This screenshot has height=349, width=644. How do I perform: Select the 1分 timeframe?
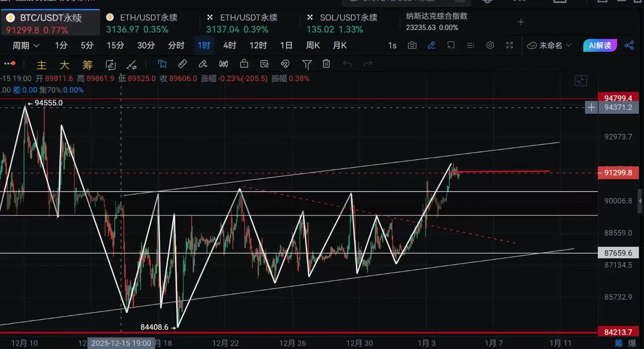61,45
